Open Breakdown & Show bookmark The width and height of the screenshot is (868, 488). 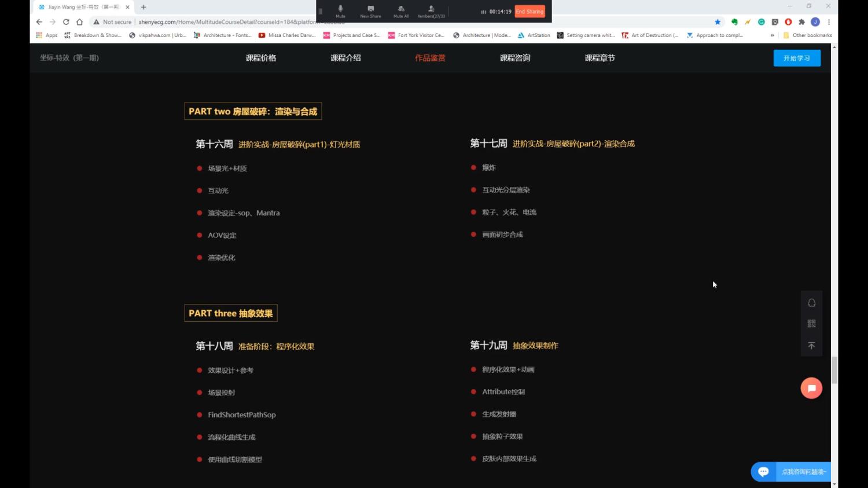coord(93,35)
